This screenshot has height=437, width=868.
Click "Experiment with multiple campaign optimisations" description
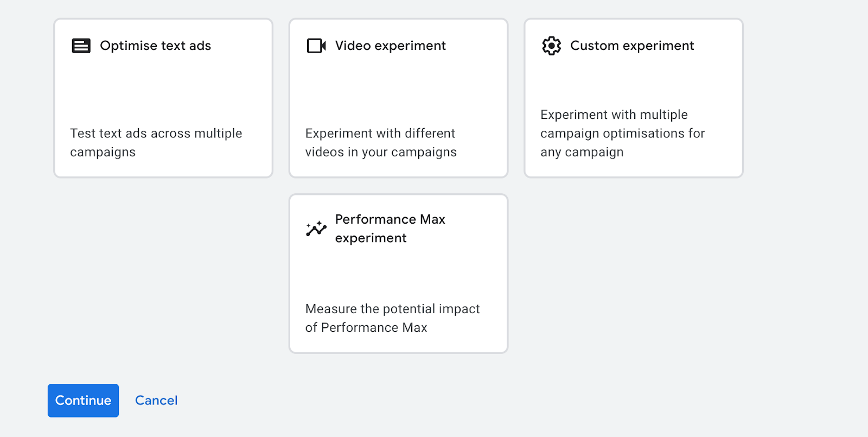pos(623,134)
